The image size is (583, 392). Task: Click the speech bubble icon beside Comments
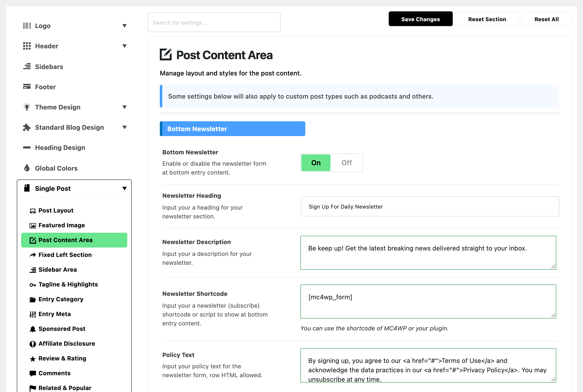(33, 374)
